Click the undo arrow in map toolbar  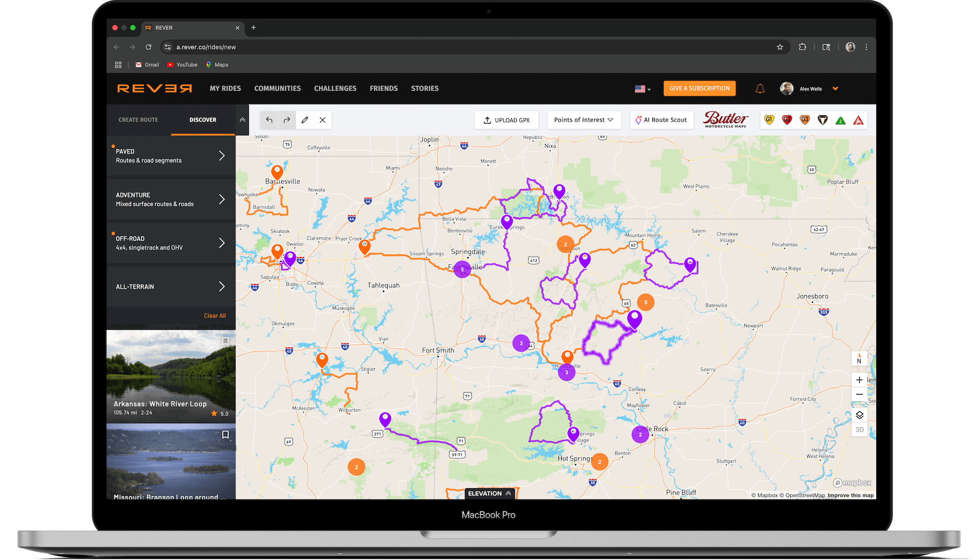[269, 120]
